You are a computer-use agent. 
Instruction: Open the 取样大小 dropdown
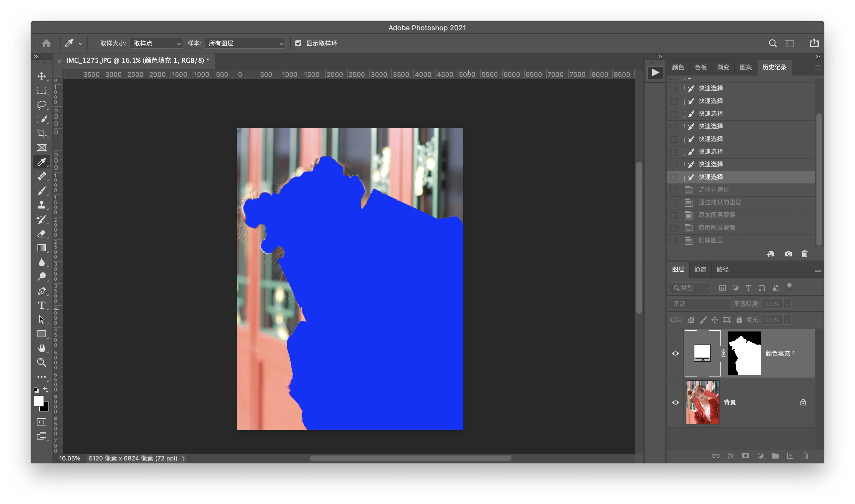pyautogui.click(x=156, y=43)
